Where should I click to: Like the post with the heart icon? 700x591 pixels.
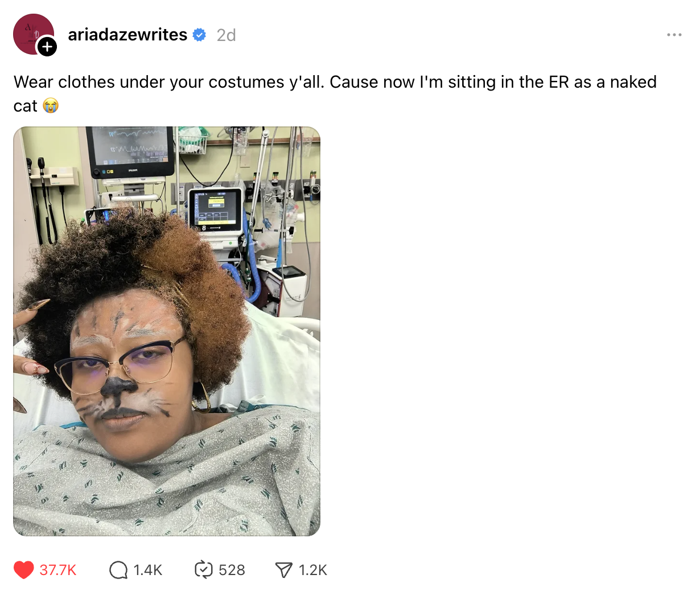24,570
